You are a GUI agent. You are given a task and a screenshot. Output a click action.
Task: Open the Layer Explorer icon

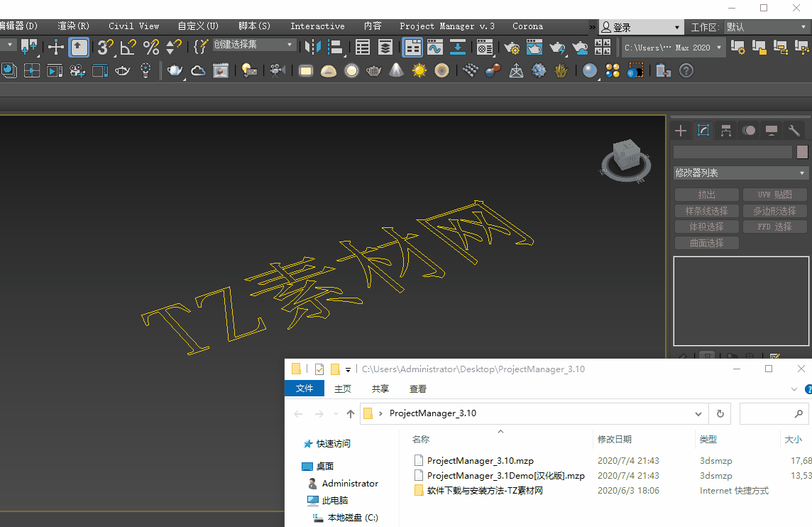[x=385, y=48]
